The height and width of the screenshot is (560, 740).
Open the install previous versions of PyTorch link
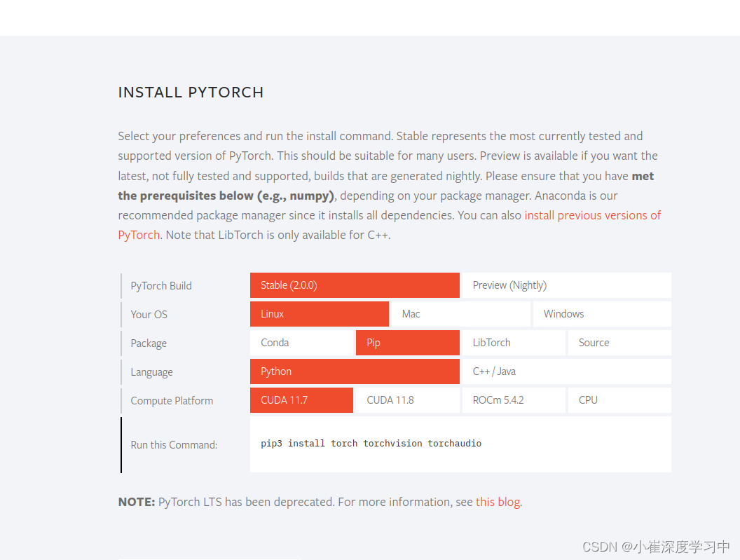[x=593, y=215]
